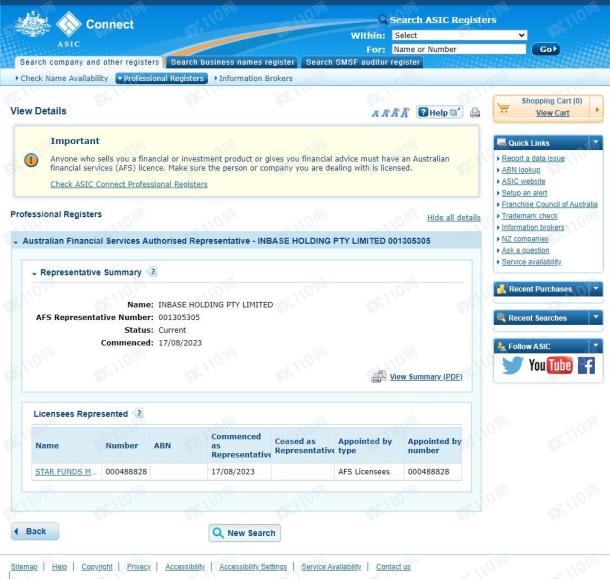Click the shopping cart icon

tap(504, 108)
